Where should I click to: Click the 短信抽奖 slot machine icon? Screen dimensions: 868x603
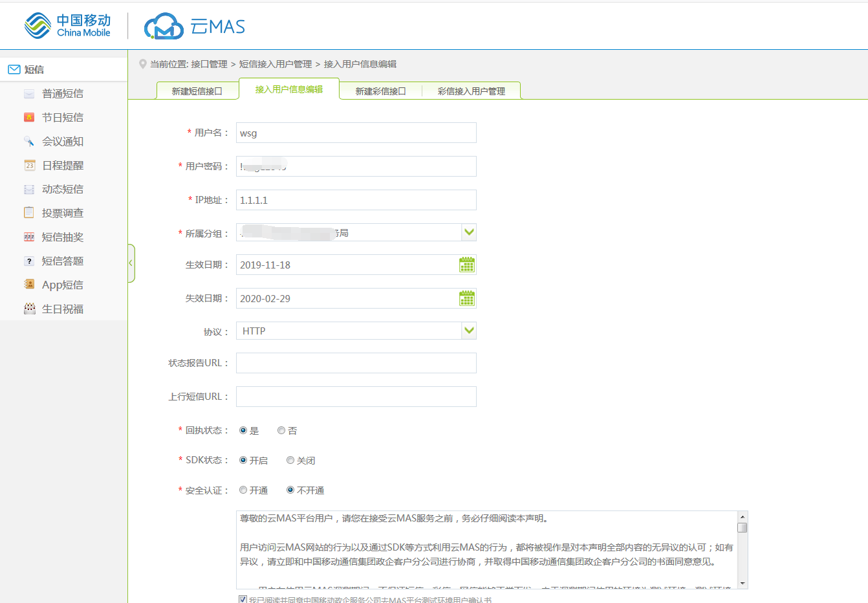pyautogui.click(x=29, y=237)
